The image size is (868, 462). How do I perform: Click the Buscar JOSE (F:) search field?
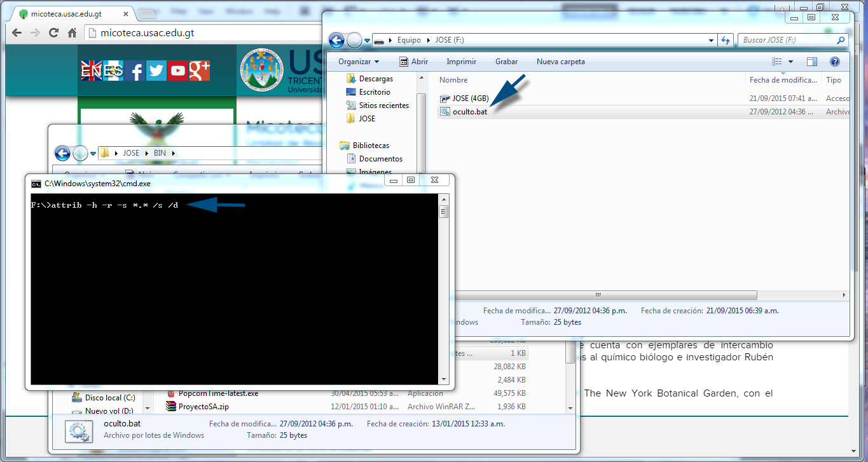pyautogui.click(x=787, y=40)
